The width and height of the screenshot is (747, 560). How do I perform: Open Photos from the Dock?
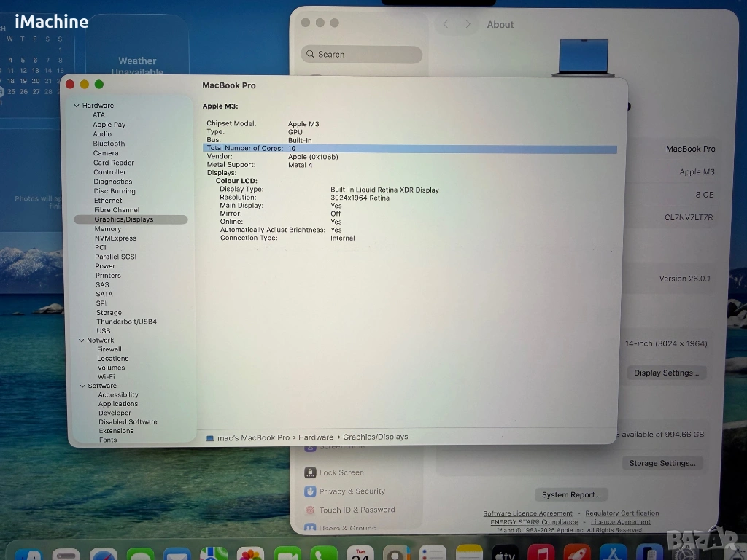(250, 553)
